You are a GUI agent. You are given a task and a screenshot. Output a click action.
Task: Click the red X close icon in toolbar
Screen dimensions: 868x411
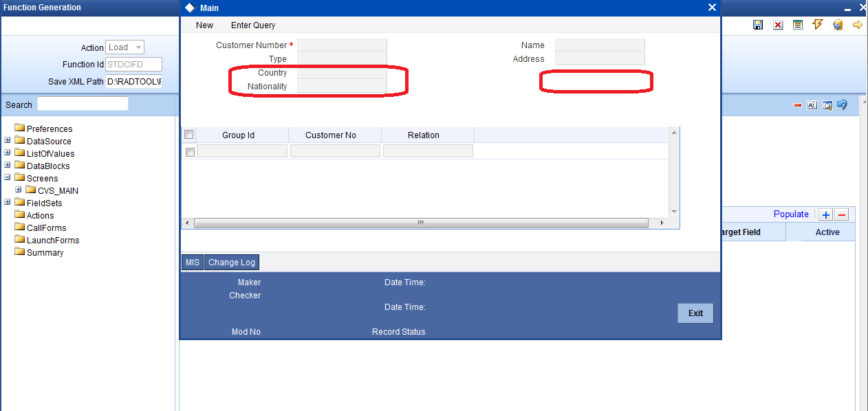click(x=778, y=25)
